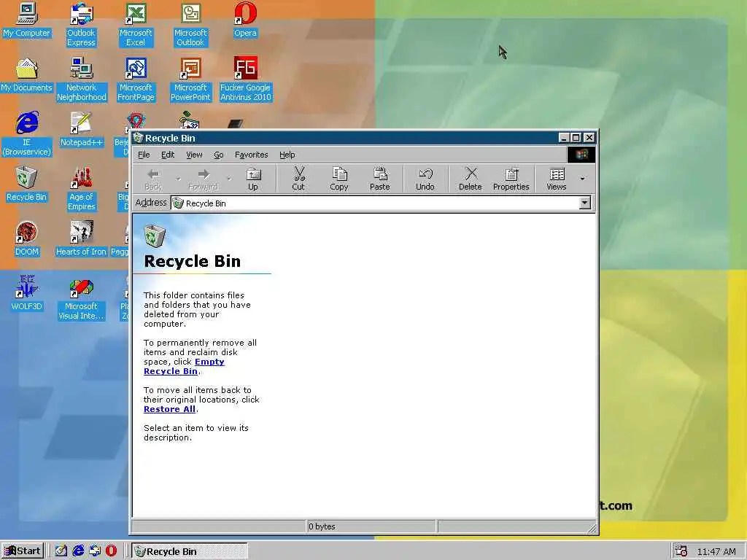This screenshot has height=560, width=747.
Task: Select the Opera desktop shortcut
Action: pos(245,20)
